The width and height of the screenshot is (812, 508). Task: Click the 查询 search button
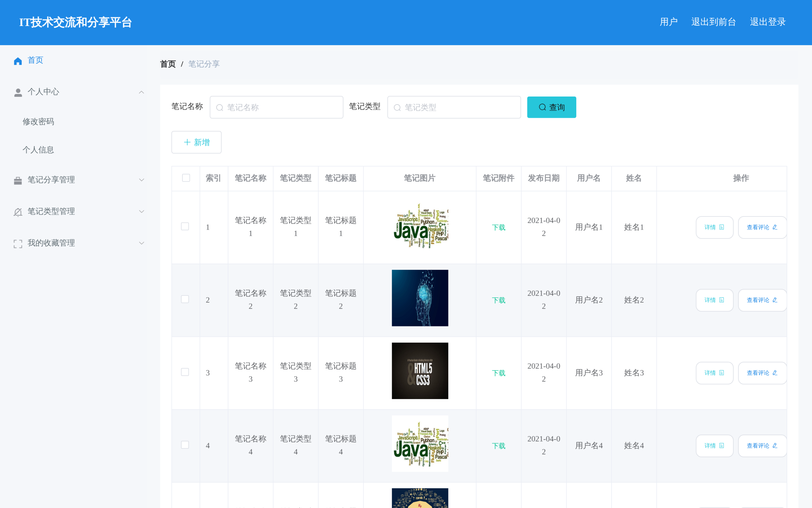(x=552, y=107)
